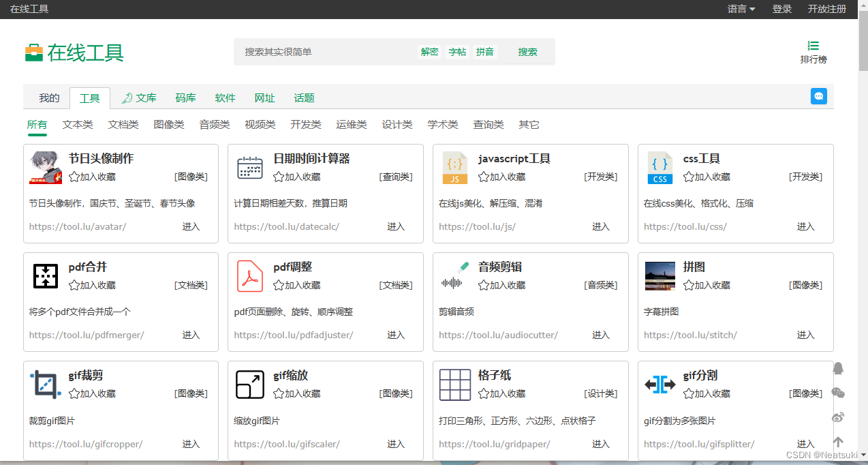Click the gif裁剪 crop icon
Viewport: 868px width, 465px height.
point(45,385)
